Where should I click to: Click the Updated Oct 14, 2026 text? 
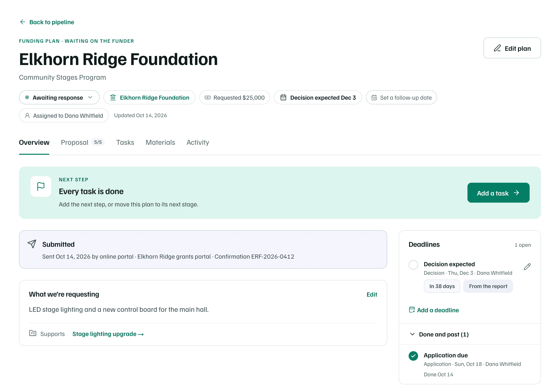coord(140,115)
